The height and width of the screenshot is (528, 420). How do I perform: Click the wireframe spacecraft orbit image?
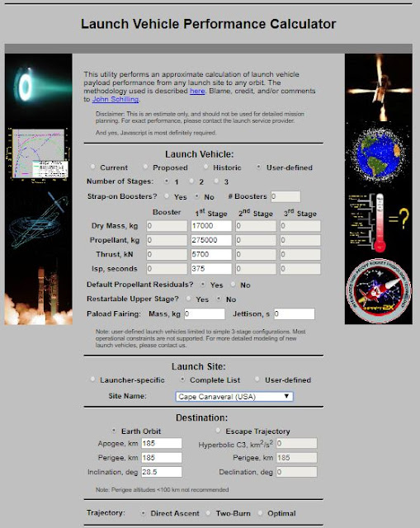[x=39, y=220]
